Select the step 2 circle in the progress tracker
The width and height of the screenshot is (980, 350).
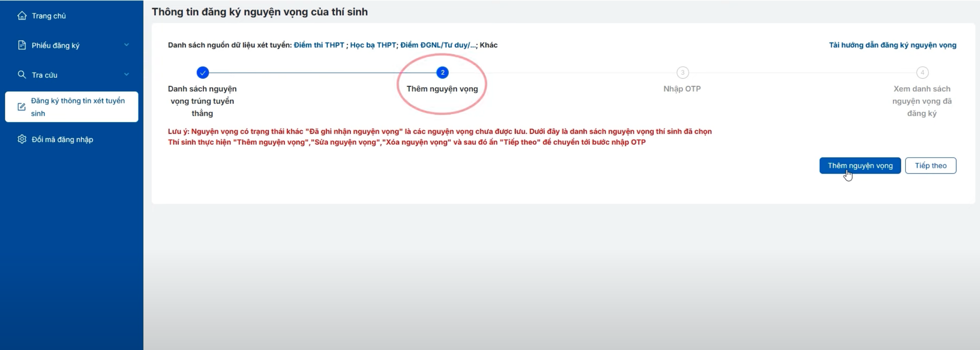442,73
